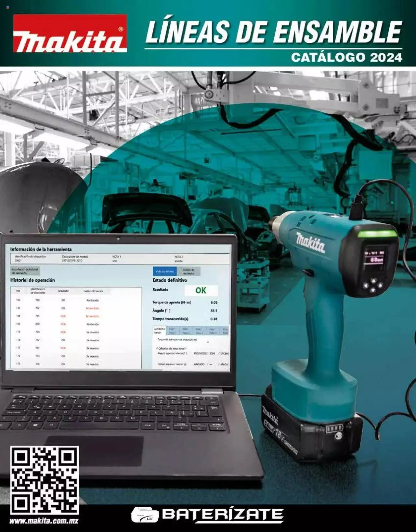Image resolution: width=416 pixels, height=532 pixels.
Task: Click the QR code in the corner
Action: (44, 480)
